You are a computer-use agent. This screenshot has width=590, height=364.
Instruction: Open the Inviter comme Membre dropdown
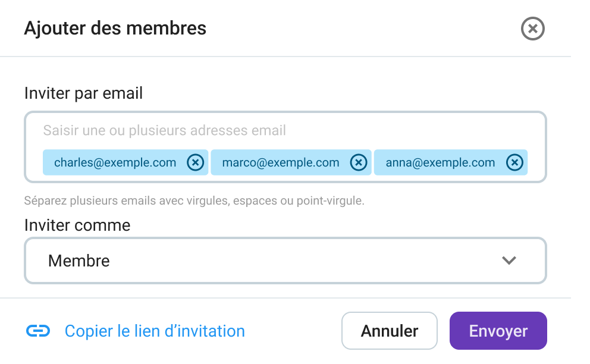(x=285, y=261)
